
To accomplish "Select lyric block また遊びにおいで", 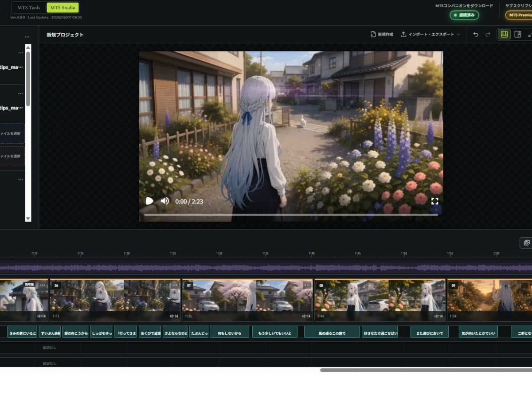I will pos(430,332).
